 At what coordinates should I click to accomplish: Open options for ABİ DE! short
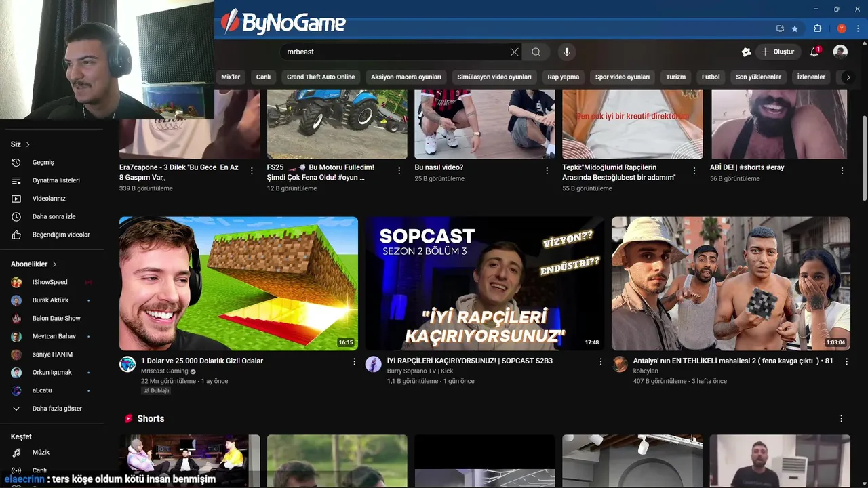click(842, 171)
